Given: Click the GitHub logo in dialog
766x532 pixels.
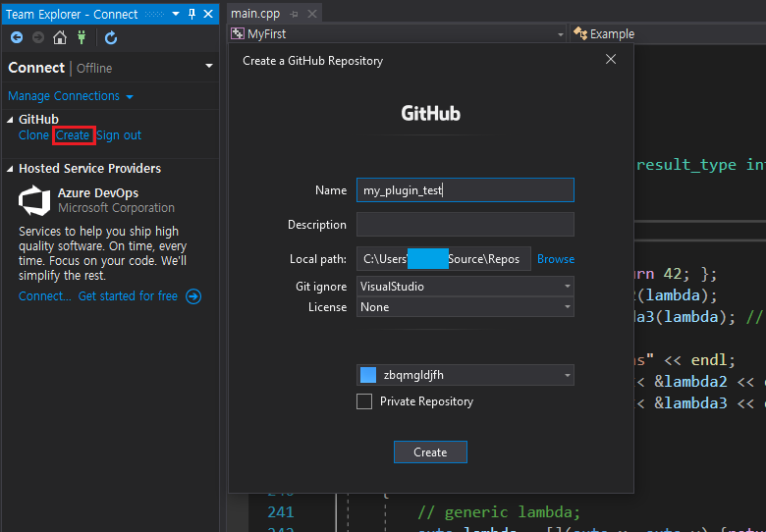Looking at the screenshot, I should pos(430,113).
